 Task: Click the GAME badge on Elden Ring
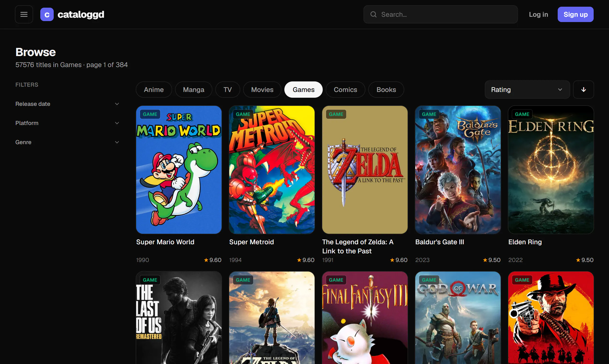click(522, 114)
